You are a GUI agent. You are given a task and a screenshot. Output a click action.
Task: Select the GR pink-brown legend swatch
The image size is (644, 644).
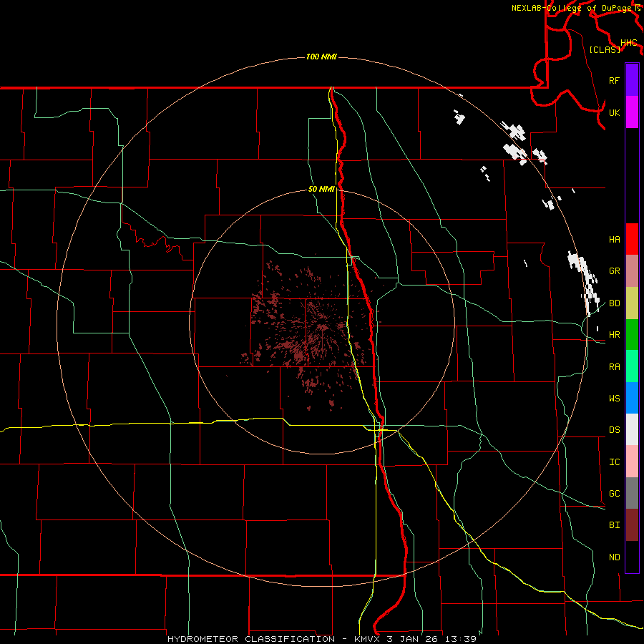[x=632, y=271]
